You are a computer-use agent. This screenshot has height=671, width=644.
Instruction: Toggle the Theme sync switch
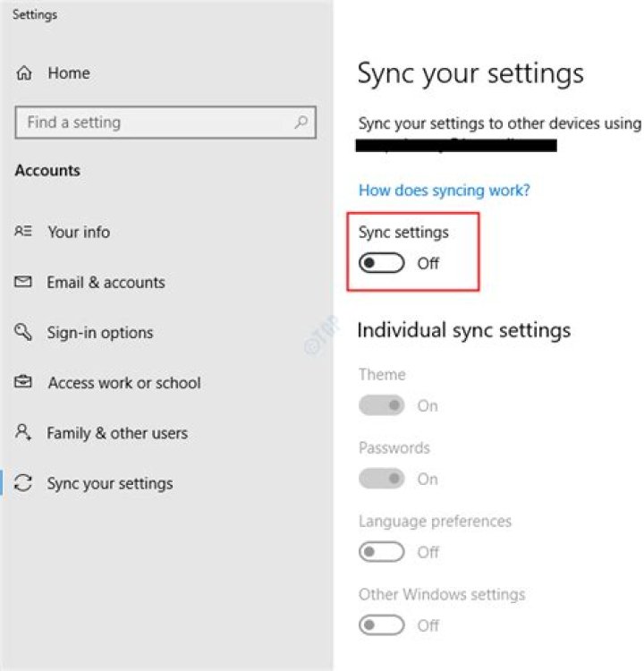[381, 405]
